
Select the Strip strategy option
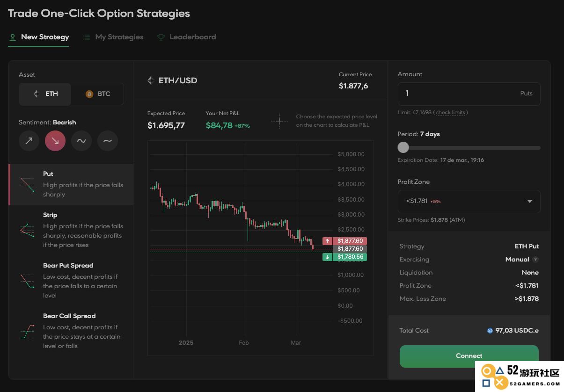71,230
